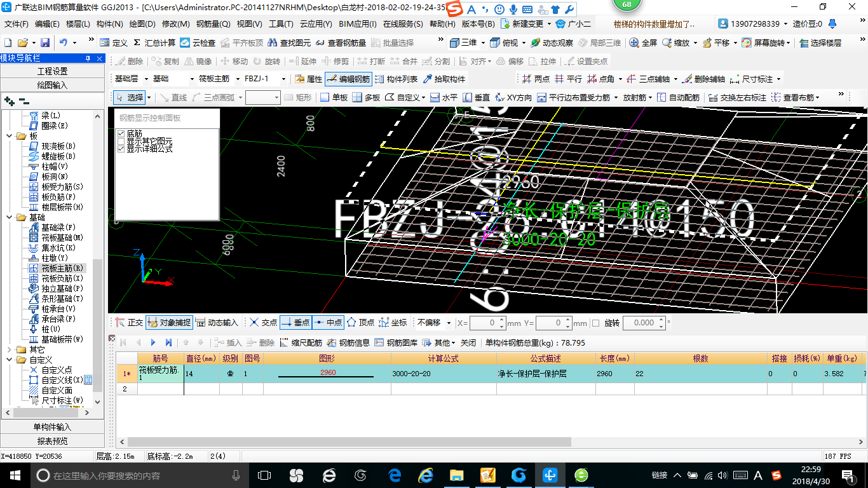Select 水平 horizontal placement tool
The image size is (868, 488).
click(x=444, y=97)
